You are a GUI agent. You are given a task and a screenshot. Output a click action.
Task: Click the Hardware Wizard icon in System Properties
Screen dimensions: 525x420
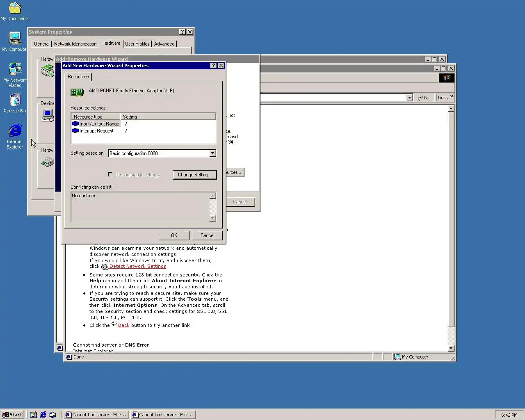coord(48,71)
